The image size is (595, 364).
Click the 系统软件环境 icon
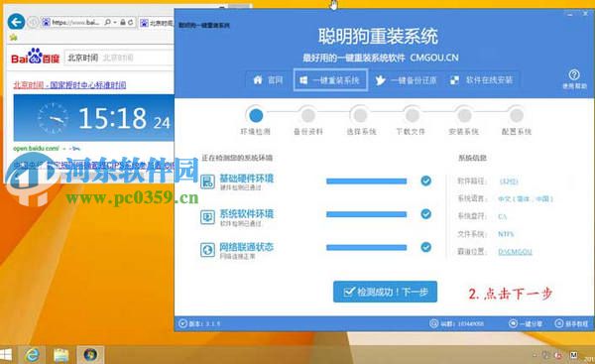click(207, 217)
